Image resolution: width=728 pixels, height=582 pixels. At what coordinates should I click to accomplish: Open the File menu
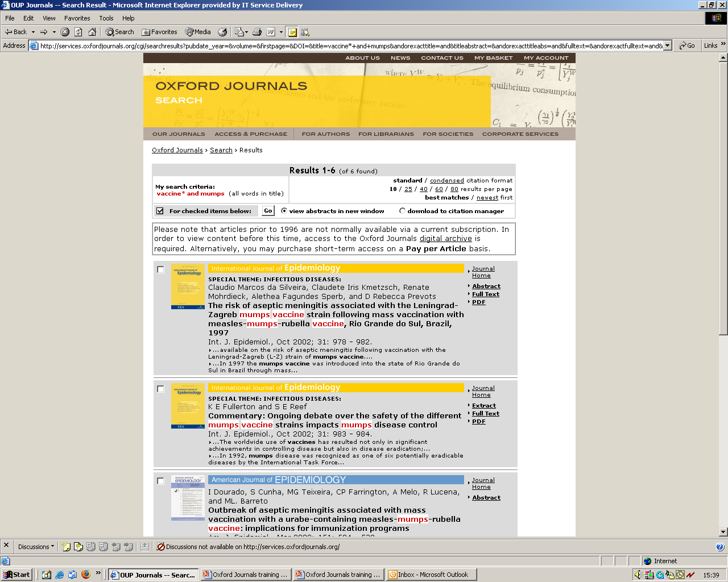[x=10, y=18]
